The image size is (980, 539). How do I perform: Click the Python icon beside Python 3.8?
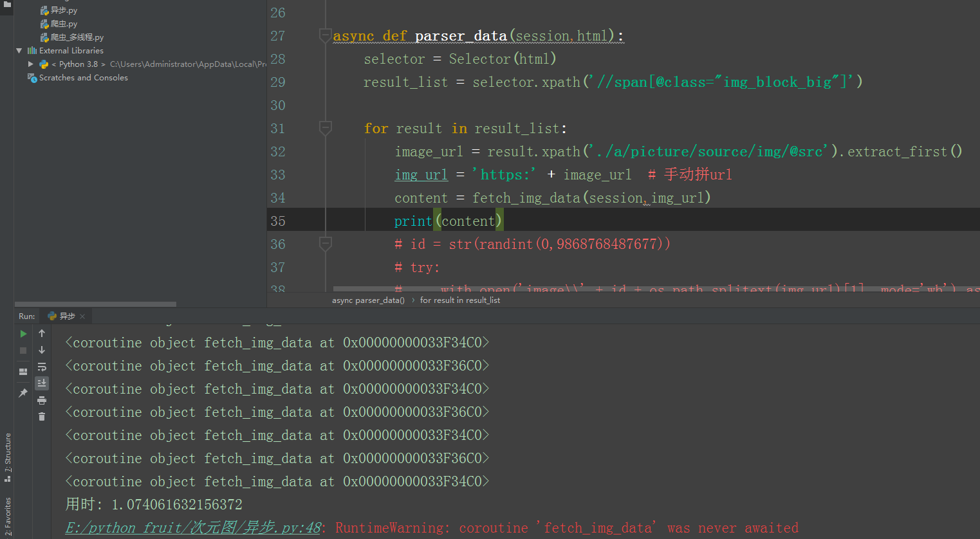pos(44,64)
